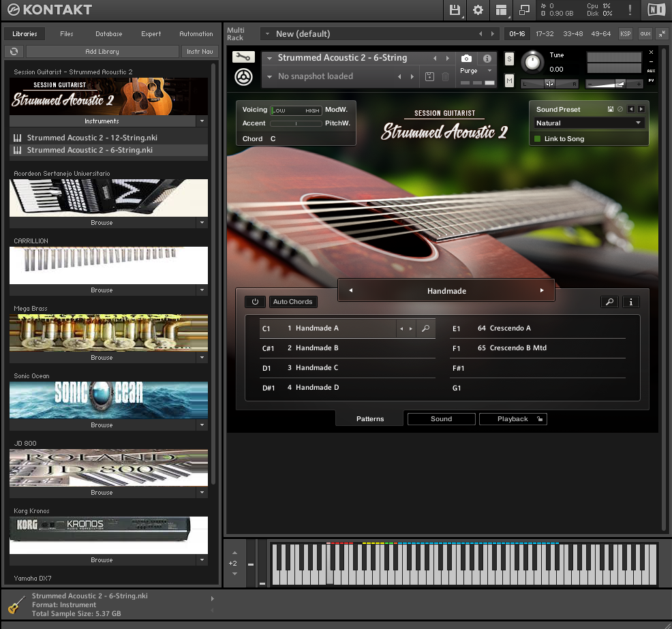The height and width of the screenshot is (629, 672).
Task: Select Strummed Acoustic 2 - 12-String.nki
Action: [x=108, y=138]
